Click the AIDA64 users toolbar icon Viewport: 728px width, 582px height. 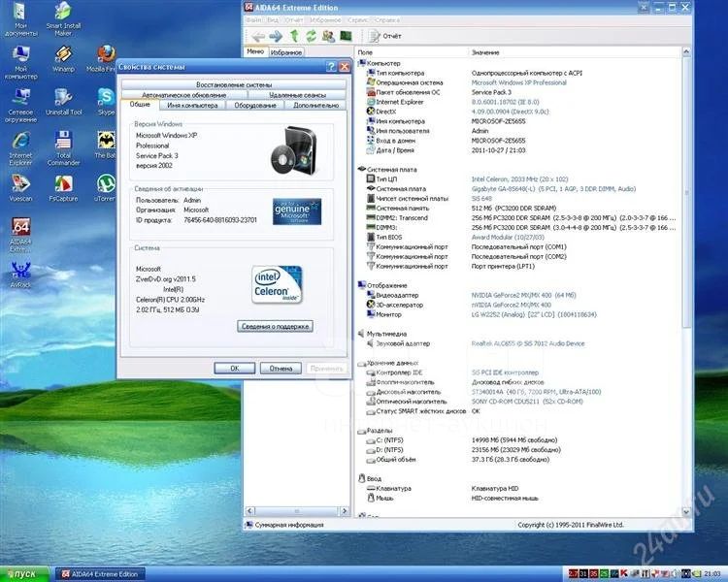coord(328,36)
